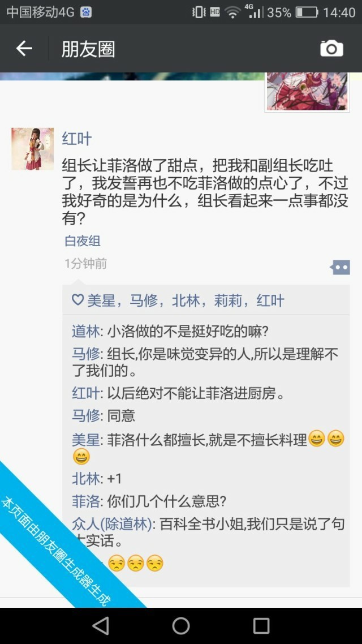
Task: Tap 众人(除道林) commenter name
Action: coord(112,524)
